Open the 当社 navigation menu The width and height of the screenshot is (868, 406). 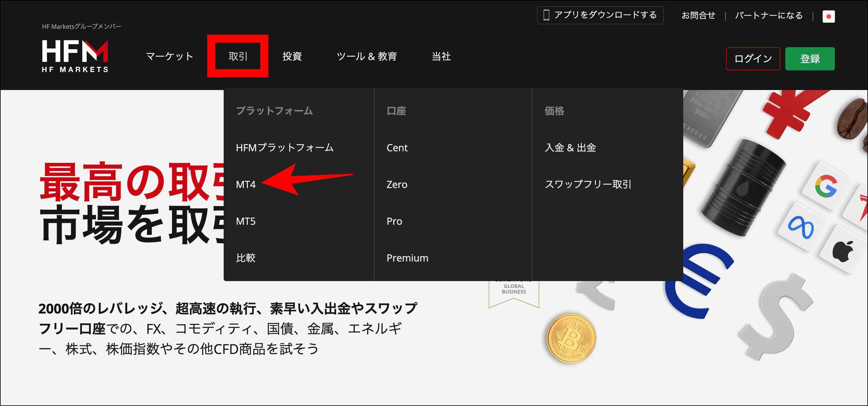pyautogui.click(x=442, y=56)
